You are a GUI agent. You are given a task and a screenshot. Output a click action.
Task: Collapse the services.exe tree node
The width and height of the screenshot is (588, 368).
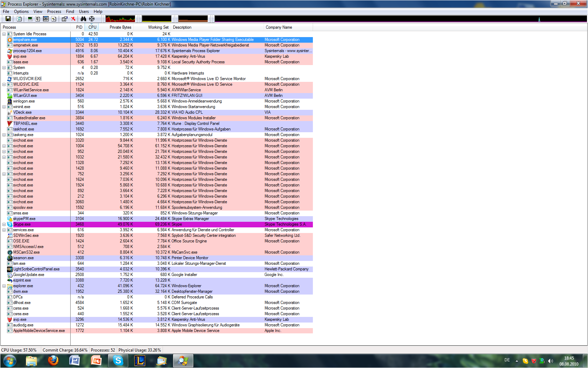click(x=4, y=230)
